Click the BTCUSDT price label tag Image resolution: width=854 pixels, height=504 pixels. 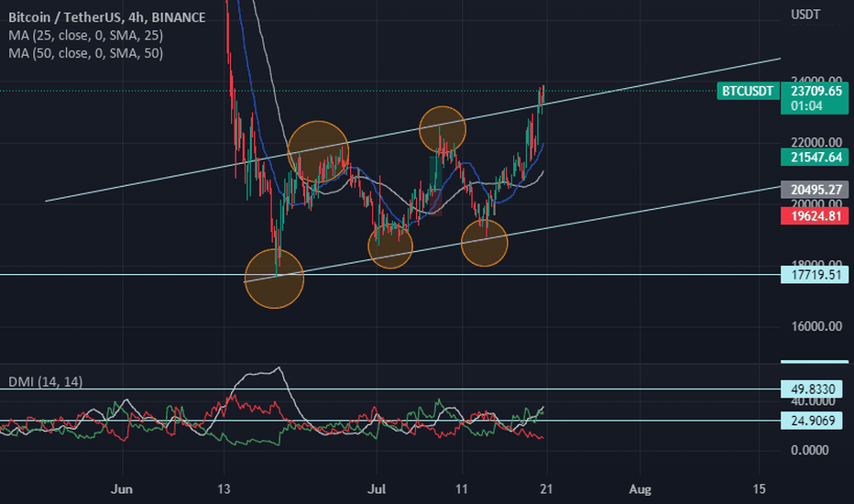pos(748,91)
